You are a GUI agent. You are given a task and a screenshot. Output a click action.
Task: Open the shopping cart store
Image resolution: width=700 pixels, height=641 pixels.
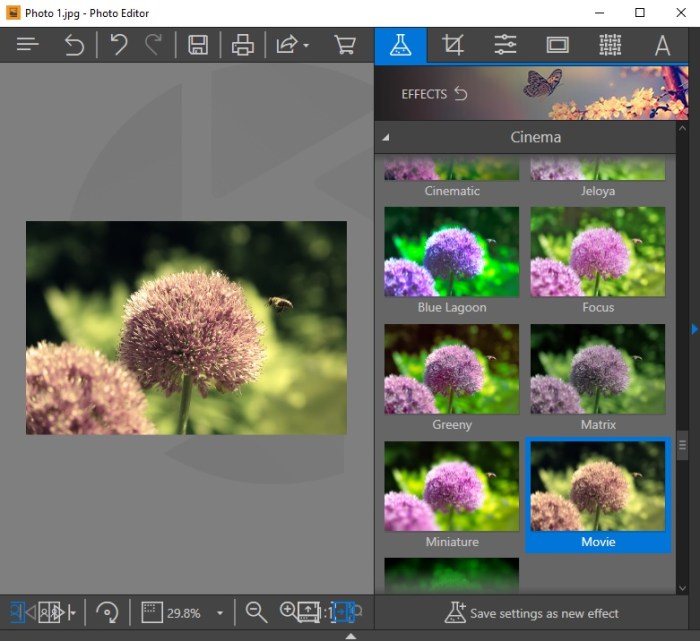coord(345,45)
